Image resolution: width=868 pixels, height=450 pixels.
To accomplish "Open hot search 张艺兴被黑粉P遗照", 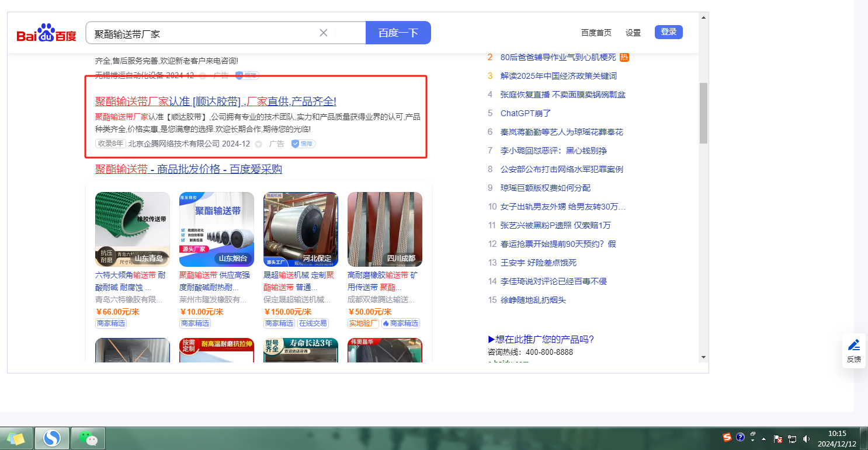I will point(555,225).
